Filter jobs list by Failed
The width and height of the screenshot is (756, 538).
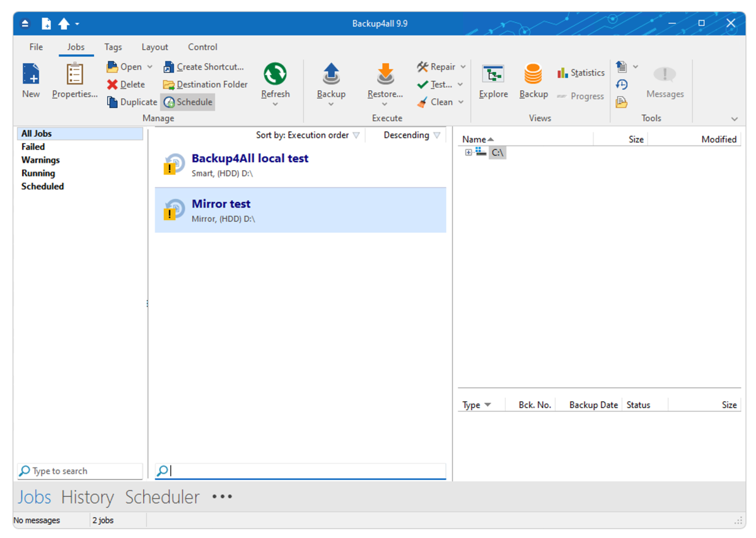pyautogui.click(x=33, y=146)
